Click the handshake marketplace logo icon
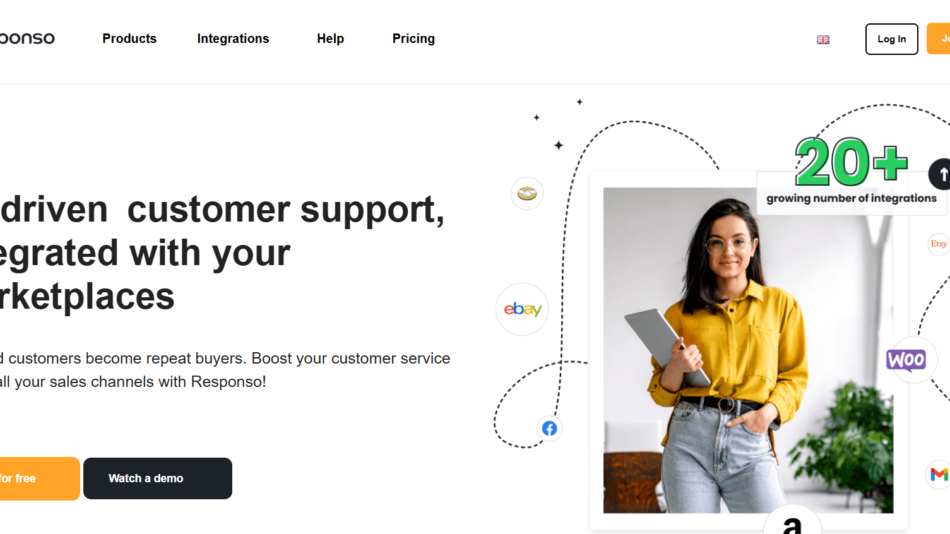Viewport: 950px width, 534px height. click(527, 193)
